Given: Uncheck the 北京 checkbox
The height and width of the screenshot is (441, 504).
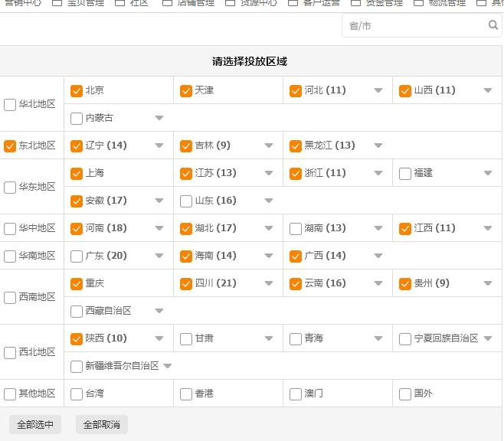Looking at the screenshot, I should 77,90.
